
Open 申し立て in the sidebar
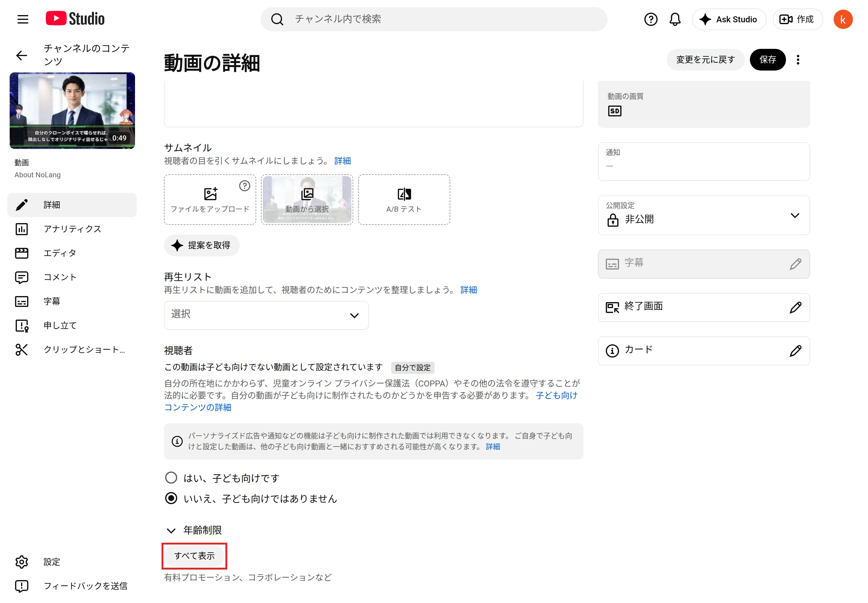[72, 326]
